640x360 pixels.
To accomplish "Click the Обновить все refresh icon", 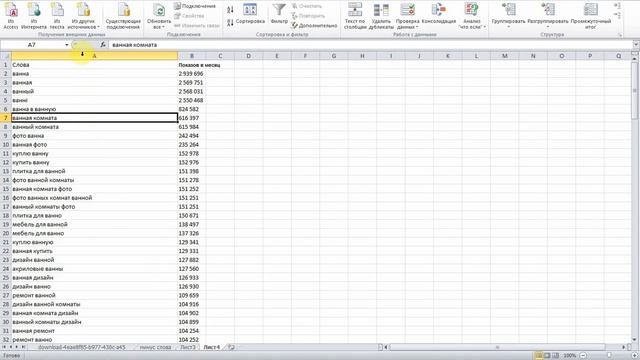I will pyautogui.click(x=159, y=10).
